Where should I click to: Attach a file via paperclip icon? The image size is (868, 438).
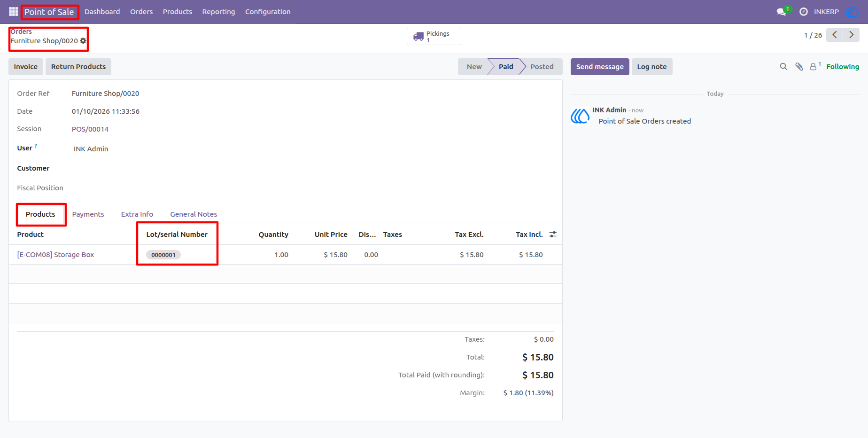[x=799, y=67]
